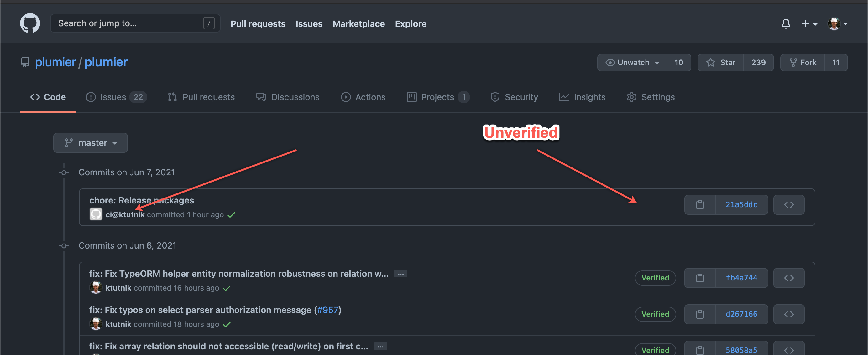Open the Marketplace menu item
Viewport: 868px width, 355px height.
pos(358,23)
